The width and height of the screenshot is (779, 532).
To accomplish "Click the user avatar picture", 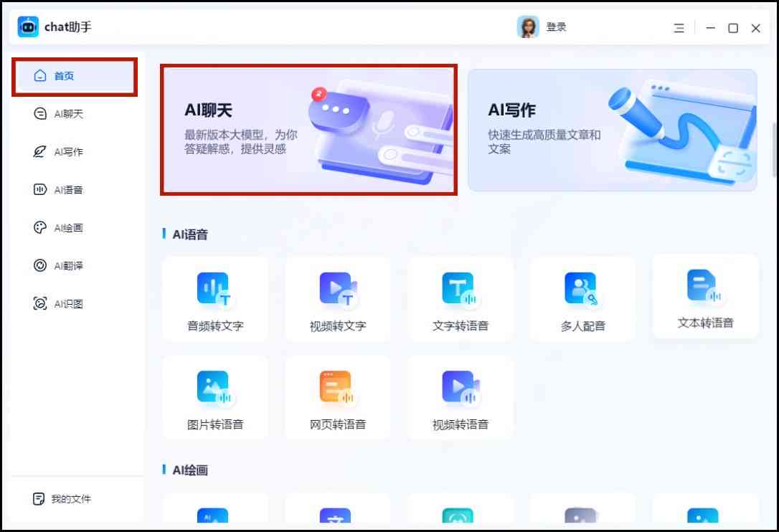I will coord(528,27).
